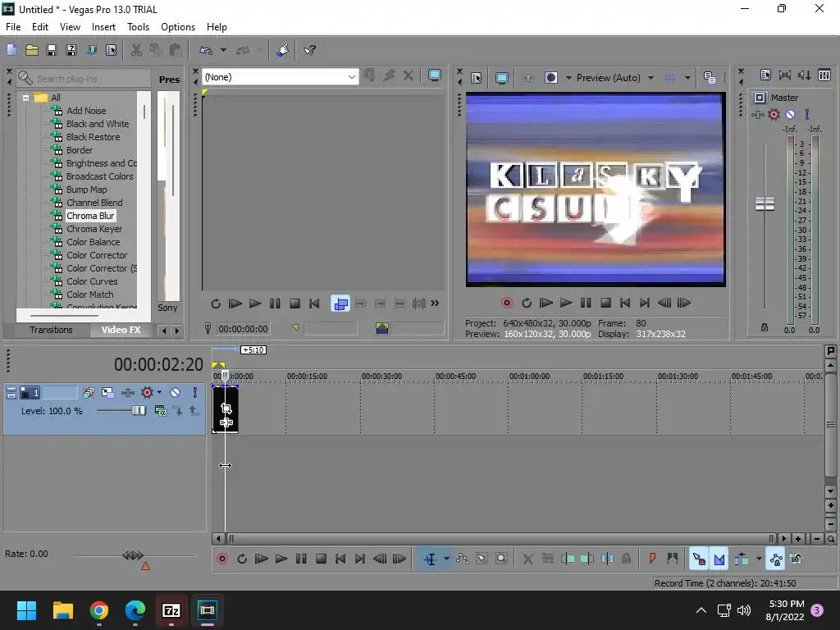Click the trimmer external monitor icon
The height and width of the screenshot is (630, 840).
pyautogui.click(x=435, y=75)
